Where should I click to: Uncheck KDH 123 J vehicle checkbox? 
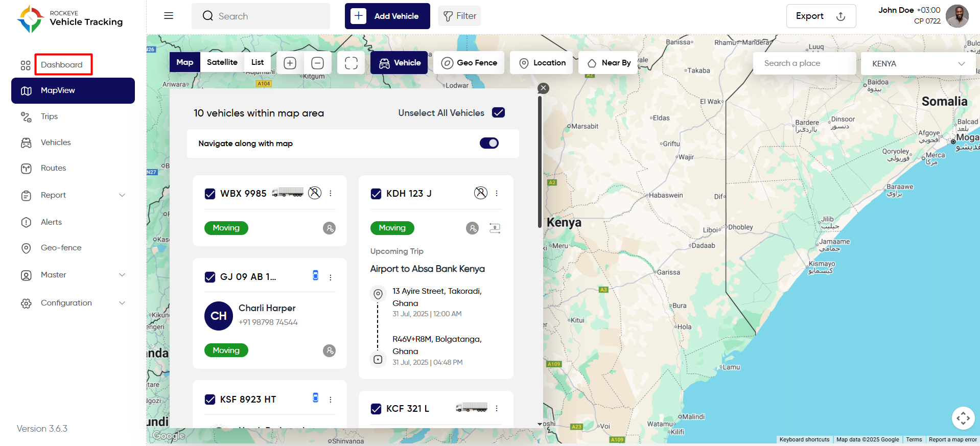pyautogui.click(x=376, y=194)
